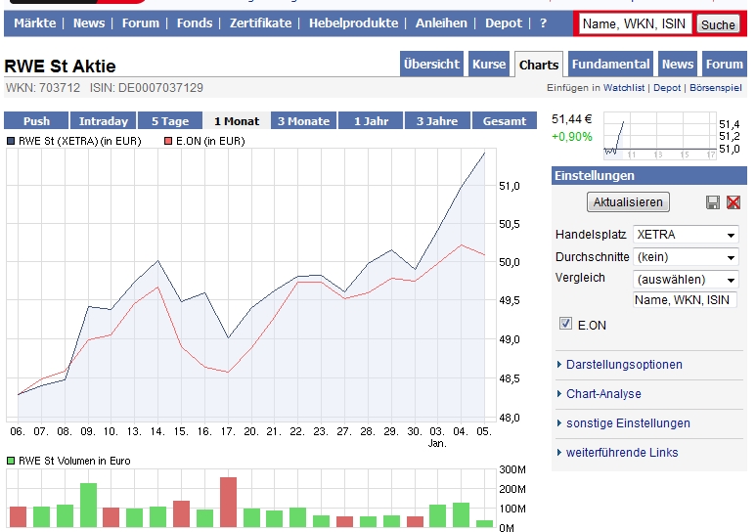Click the Aktualisieren button
Screen dimensions: 756x532
628,202
